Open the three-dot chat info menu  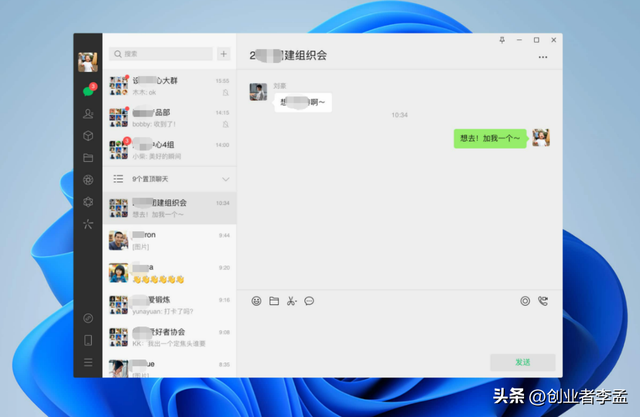tap(543, 57)
